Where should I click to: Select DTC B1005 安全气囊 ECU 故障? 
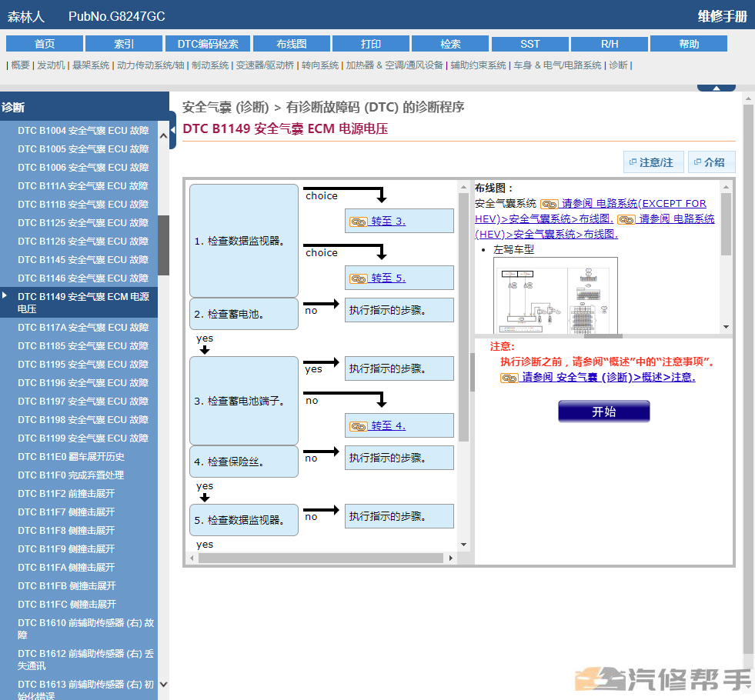click(x=83, y=148)
